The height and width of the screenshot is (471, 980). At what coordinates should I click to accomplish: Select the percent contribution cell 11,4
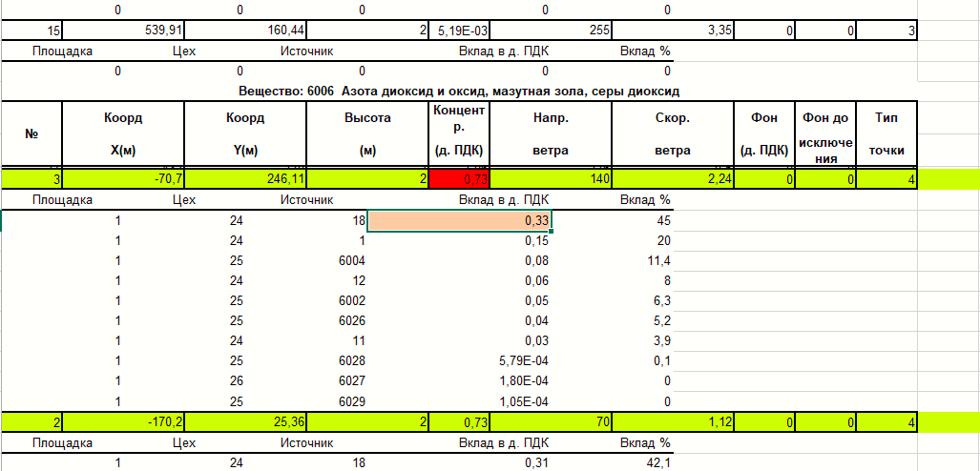(x=657, y=261)
